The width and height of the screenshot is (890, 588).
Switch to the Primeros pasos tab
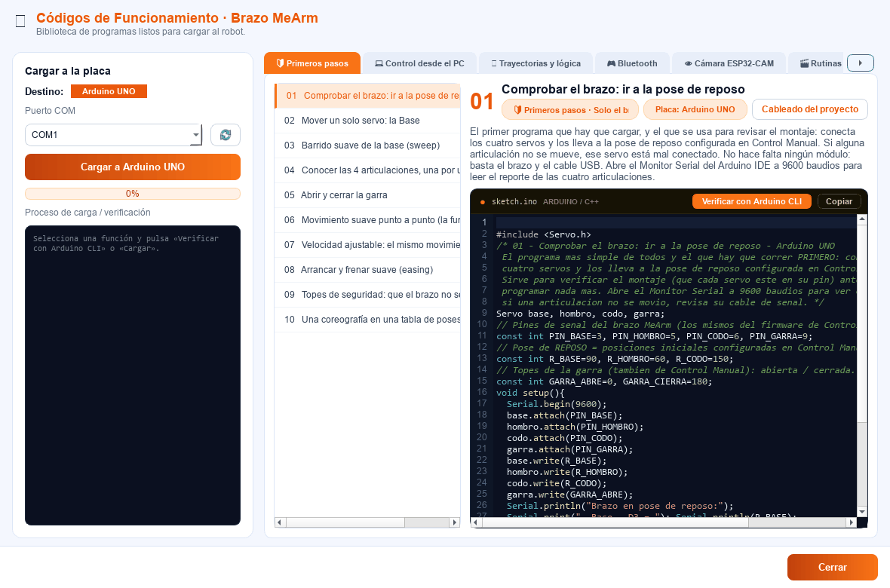312,63
